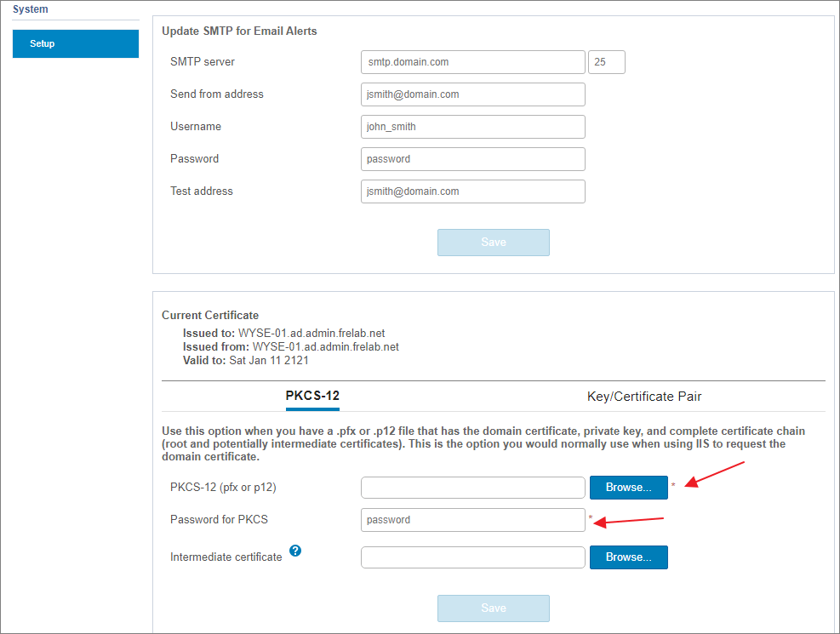The width and height of the screenshot is (840, 634).
Task: Select the Username input box
Action: coord(472,127)
